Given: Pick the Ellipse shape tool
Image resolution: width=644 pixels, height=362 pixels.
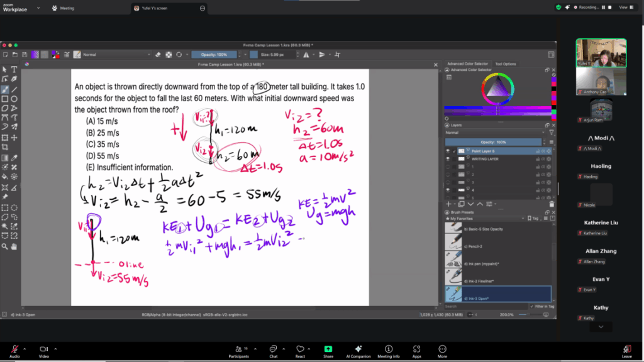Looking at the screenshot, I should 14,99.
